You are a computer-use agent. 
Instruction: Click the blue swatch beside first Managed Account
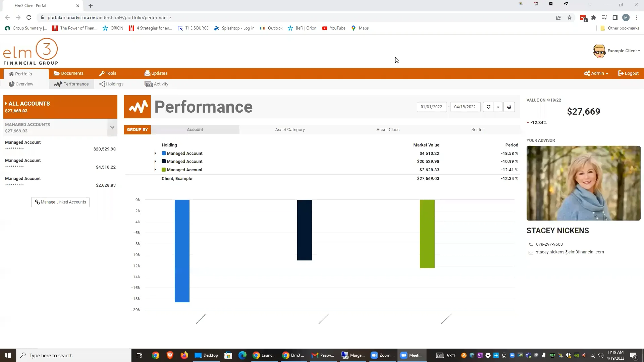[164, 153]
